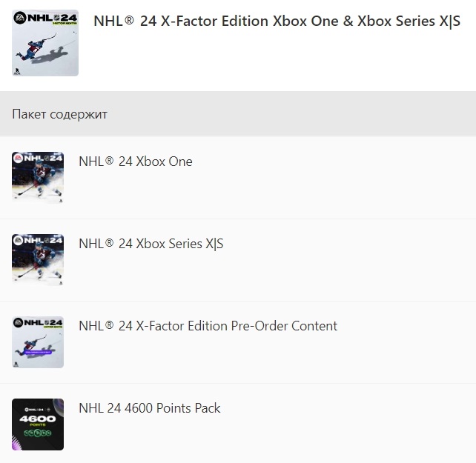This screenshot has height=463, width=476.
Task: Click the X-Factor Edition Pre-Order Content thumbnail
Action: [x=38, y=342]
